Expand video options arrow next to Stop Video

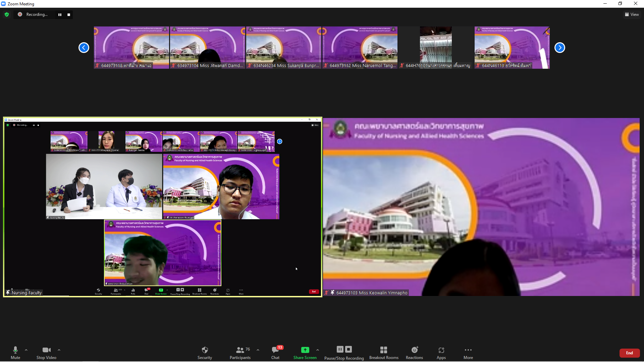[x=59, y=350]
